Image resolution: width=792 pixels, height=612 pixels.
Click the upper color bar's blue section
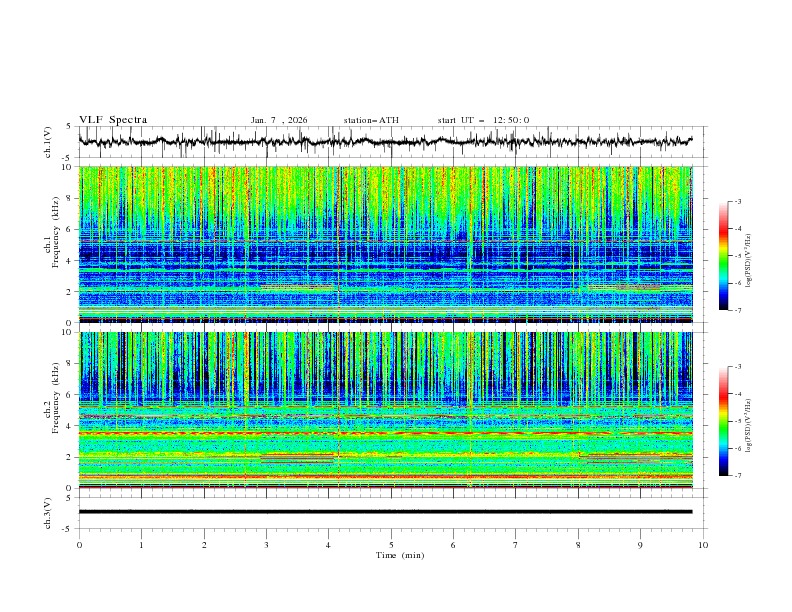(725, 293)
